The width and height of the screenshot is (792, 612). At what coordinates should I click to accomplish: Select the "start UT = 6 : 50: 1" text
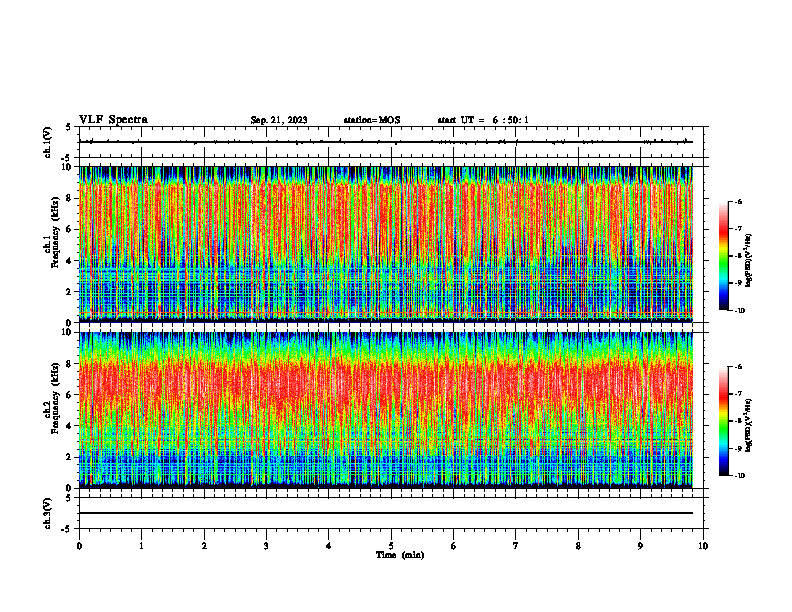(483, 120)
